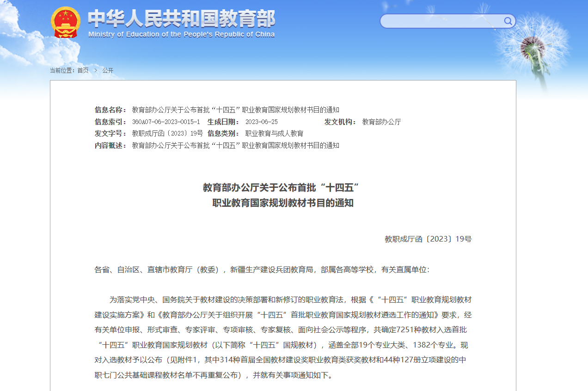The height and width of the screenshot is (391, 588).
Task: Focus the site search input box
Action: click(441, 21)
